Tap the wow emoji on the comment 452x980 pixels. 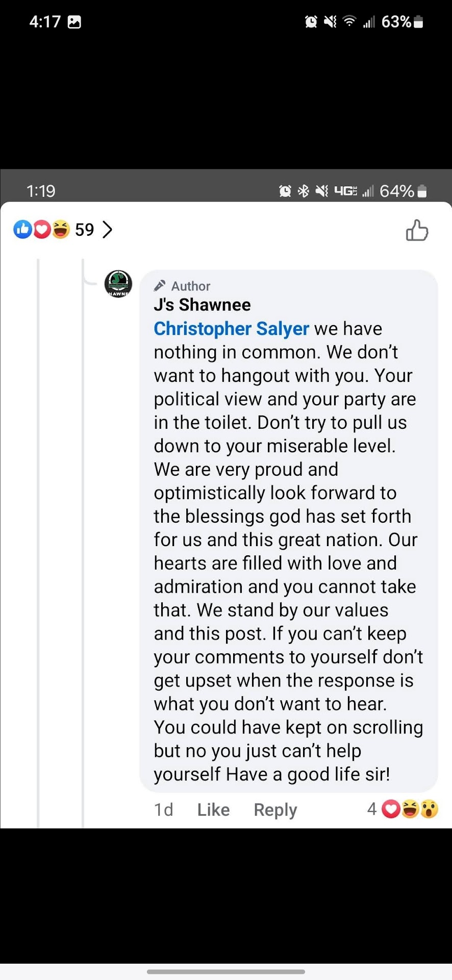(430, 809)
